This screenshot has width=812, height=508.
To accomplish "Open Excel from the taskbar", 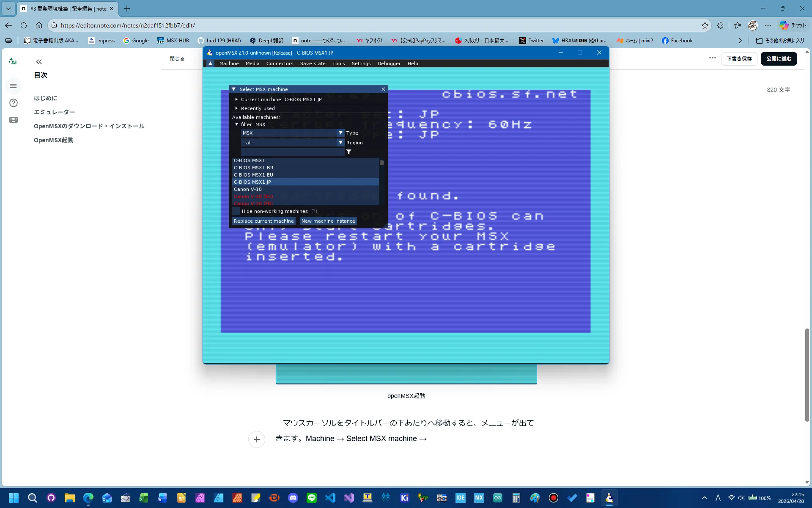I will point(144,498).
